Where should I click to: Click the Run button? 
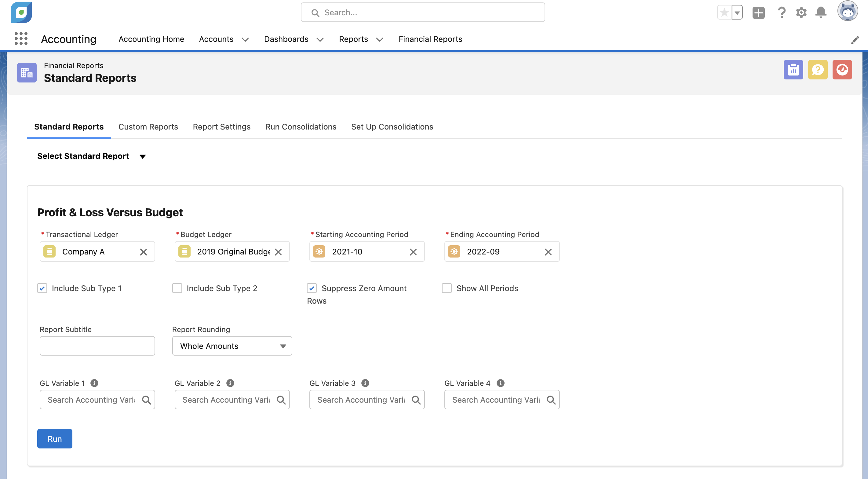(55, 439)
